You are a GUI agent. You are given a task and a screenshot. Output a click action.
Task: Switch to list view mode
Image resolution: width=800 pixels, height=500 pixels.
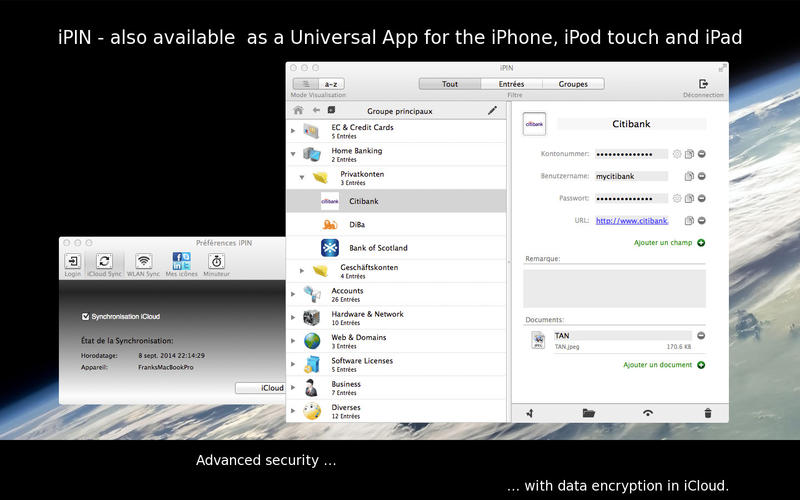pyautogui.click(x=305, y=84)
